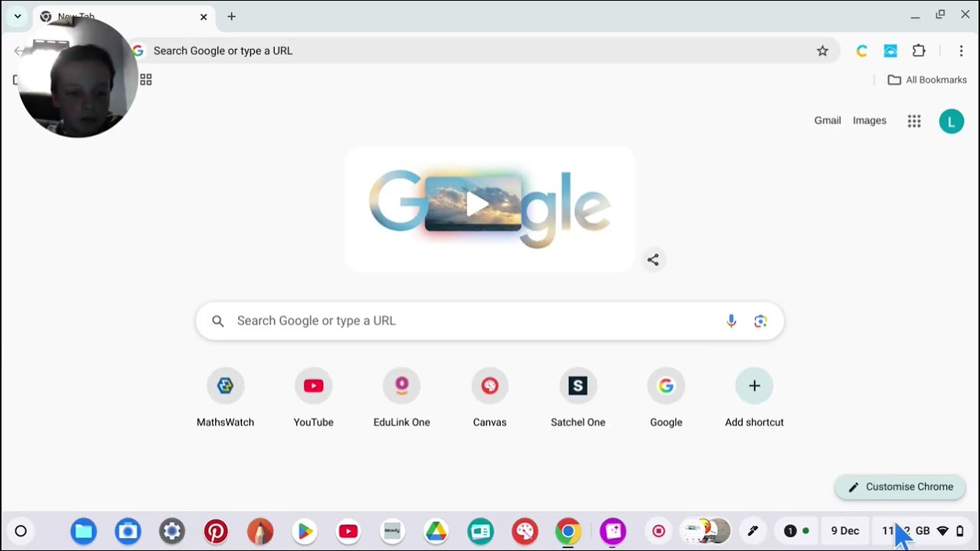
Task: Open the Google shortcut tile
Action: pos(666,399)
